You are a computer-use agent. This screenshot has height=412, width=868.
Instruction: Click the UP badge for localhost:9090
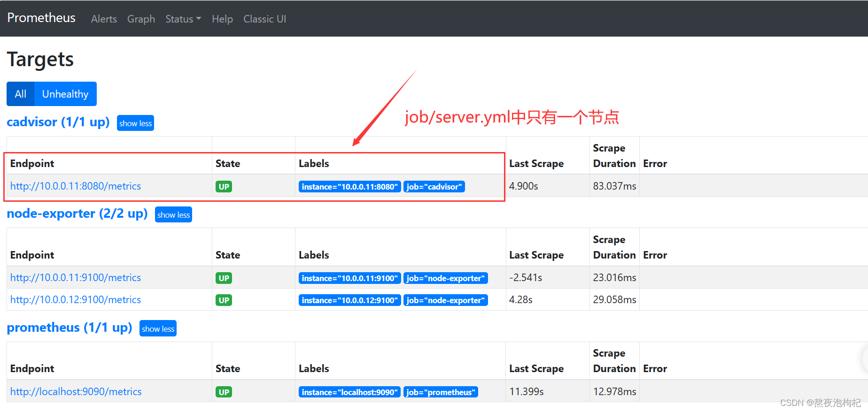tap(224, 392)
